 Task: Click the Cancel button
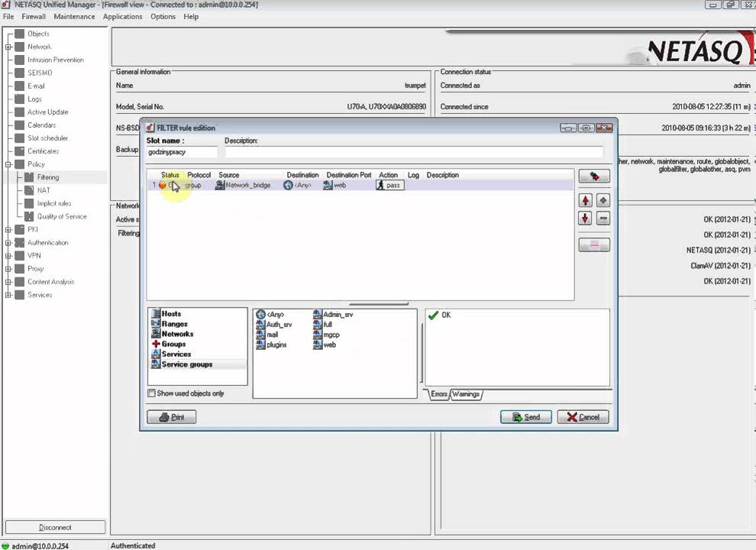(583, 417)
